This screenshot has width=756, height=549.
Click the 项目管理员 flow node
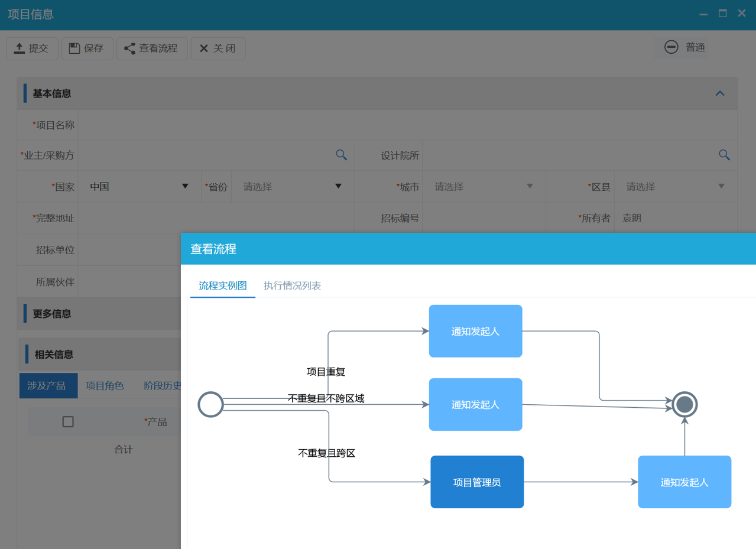(x=476, y=482)
